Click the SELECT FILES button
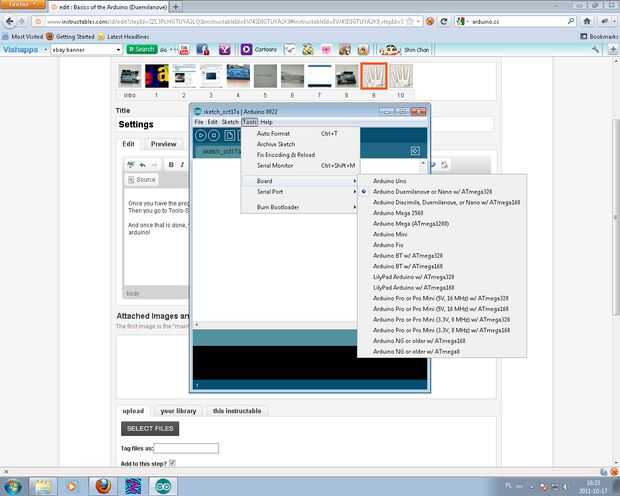 click(x=150, y=428)
